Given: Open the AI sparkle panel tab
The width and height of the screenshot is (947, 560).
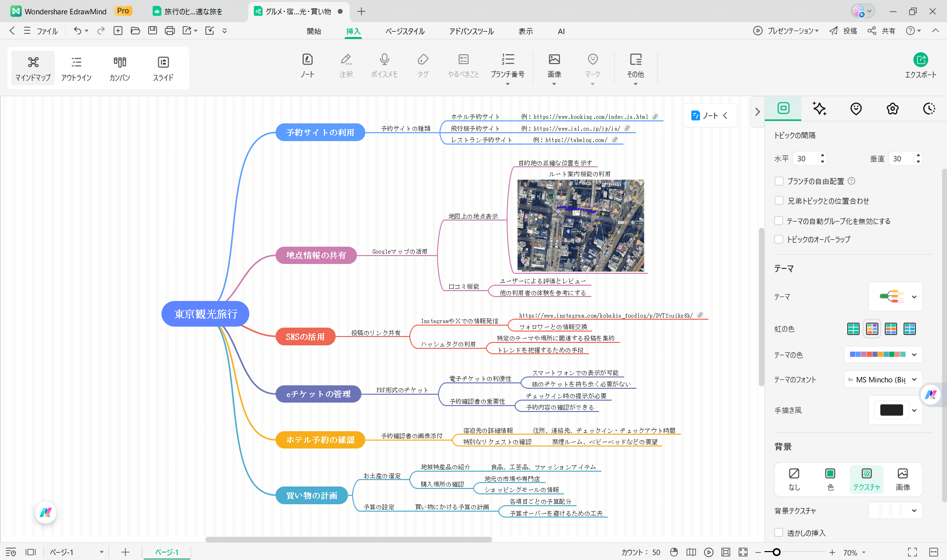Looking at the screenshot, I should click(820, 109).
